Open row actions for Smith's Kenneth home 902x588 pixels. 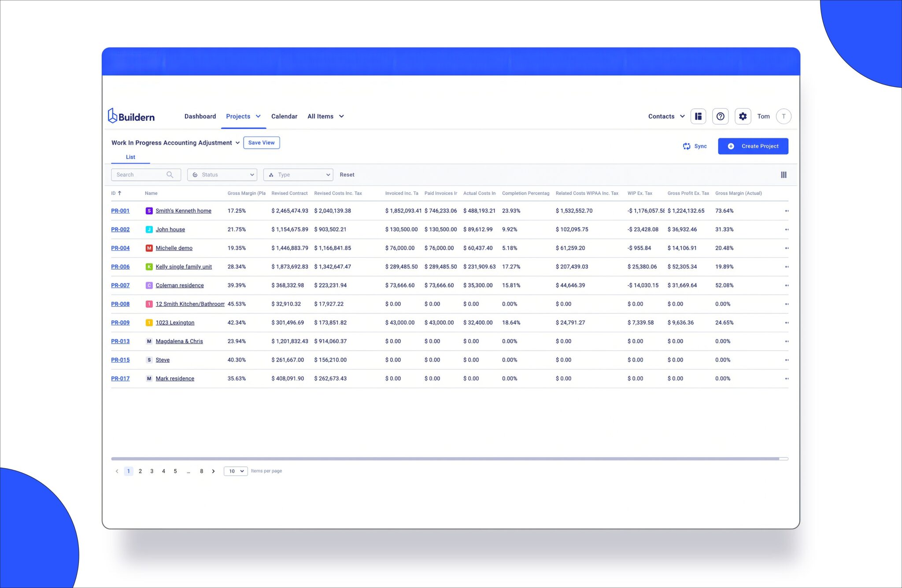pos(787,211)
